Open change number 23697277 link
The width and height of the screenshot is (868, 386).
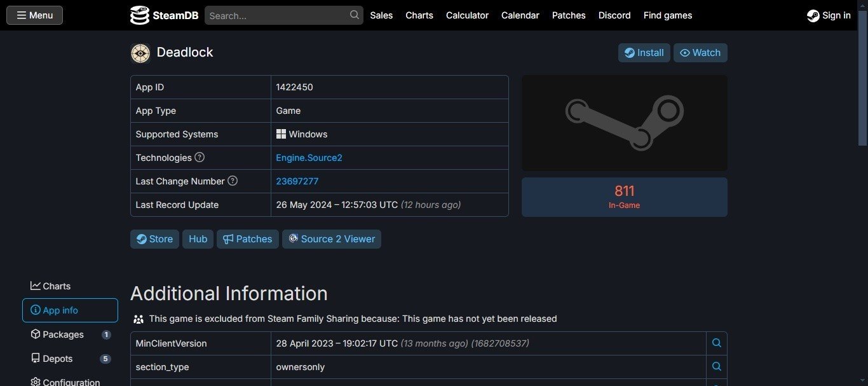coord(297,181)
